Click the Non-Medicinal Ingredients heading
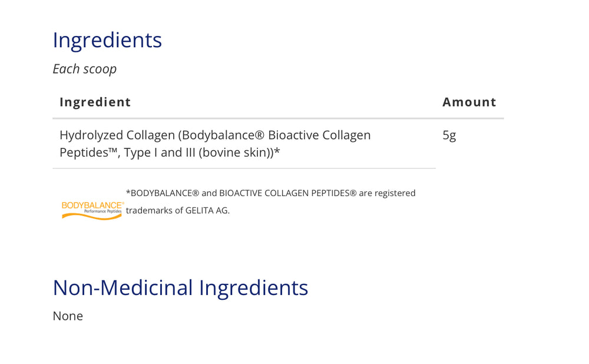 click(180, 288)
